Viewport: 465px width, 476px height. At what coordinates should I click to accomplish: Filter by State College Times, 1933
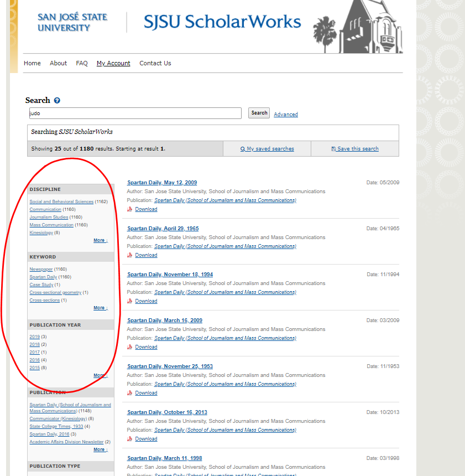point(56,427)
